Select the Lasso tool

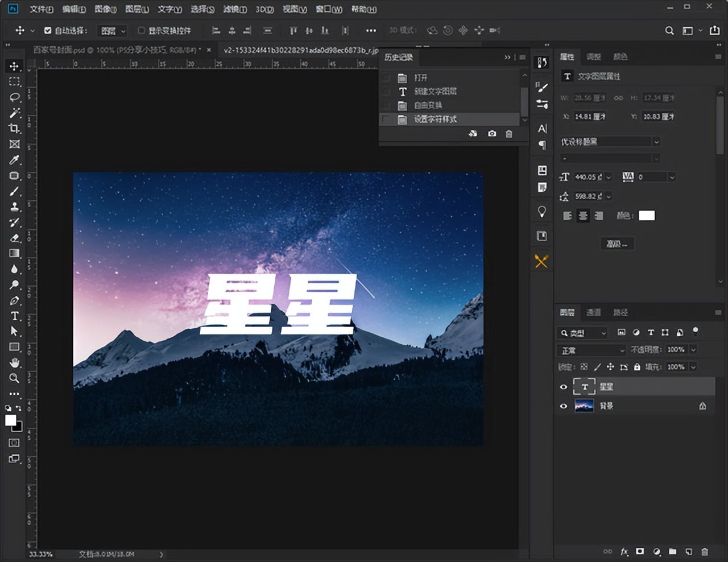tap(15, 97)
